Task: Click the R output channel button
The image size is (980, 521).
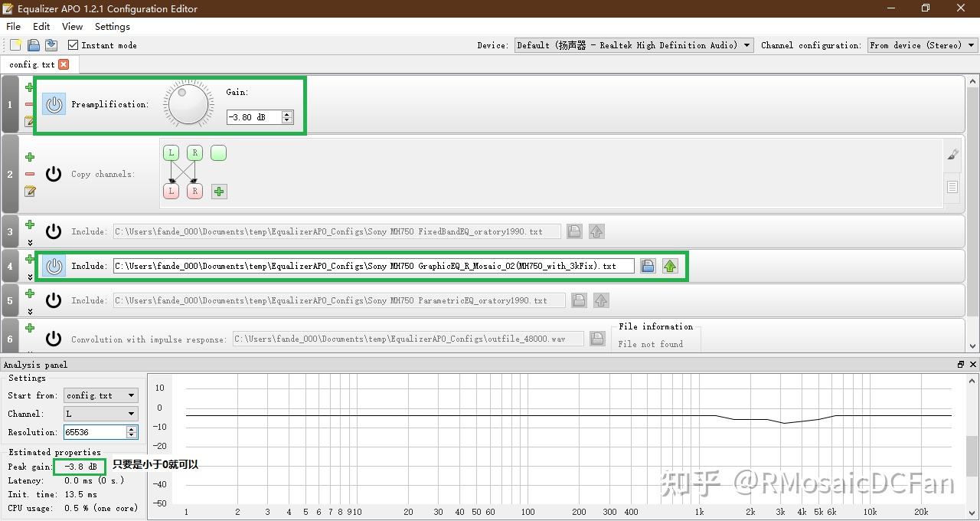Action: click(194, 191)
